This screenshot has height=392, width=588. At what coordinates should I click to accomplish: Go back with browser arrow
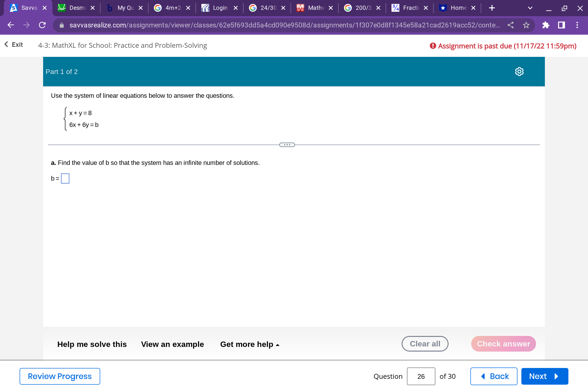point(11,25)
